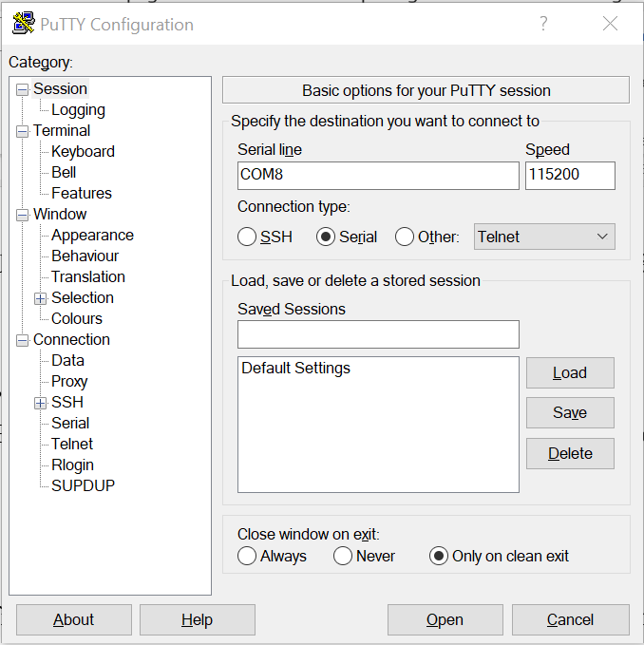
Task: Click Open to start the session
Action: [x=445, y=619]
